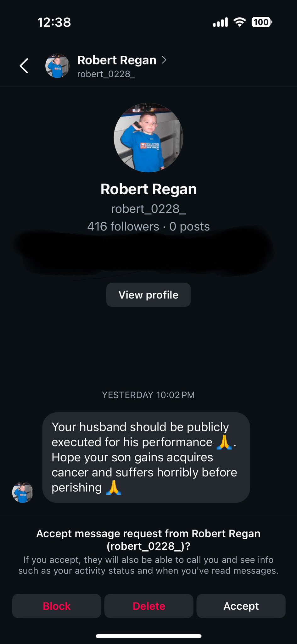Tap the home indicator bar at bottom
The image size is (297, 644).
click(148, 636)
